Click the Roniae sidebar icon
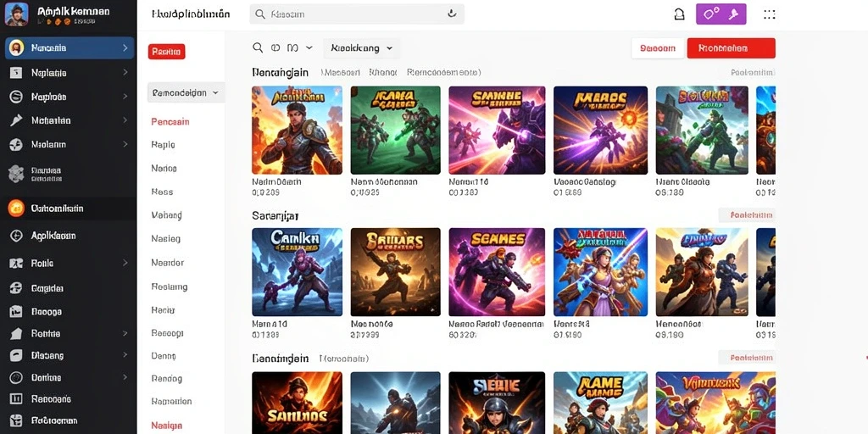 coord(16,334)
